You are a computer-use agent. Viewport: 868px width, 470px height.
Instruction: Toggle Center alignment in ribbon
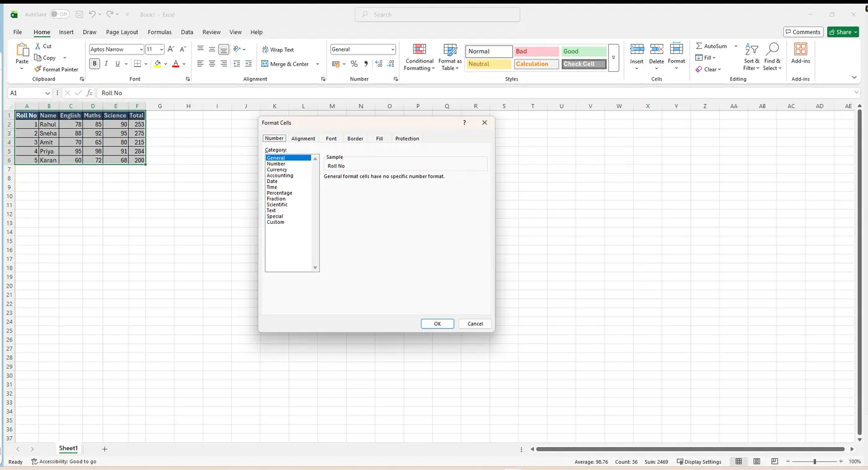click(212, 64)
